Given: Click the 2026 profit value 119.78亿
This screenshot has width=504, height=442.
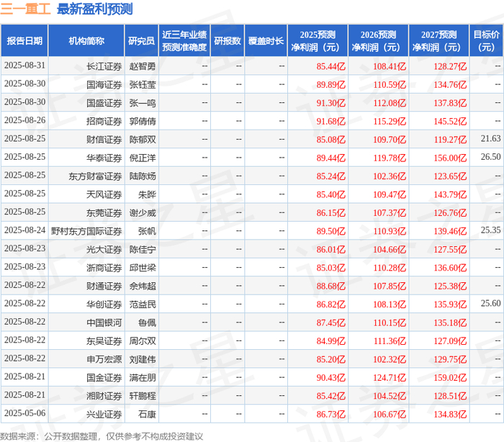Looking at the screenshot, I should point(390,158).
